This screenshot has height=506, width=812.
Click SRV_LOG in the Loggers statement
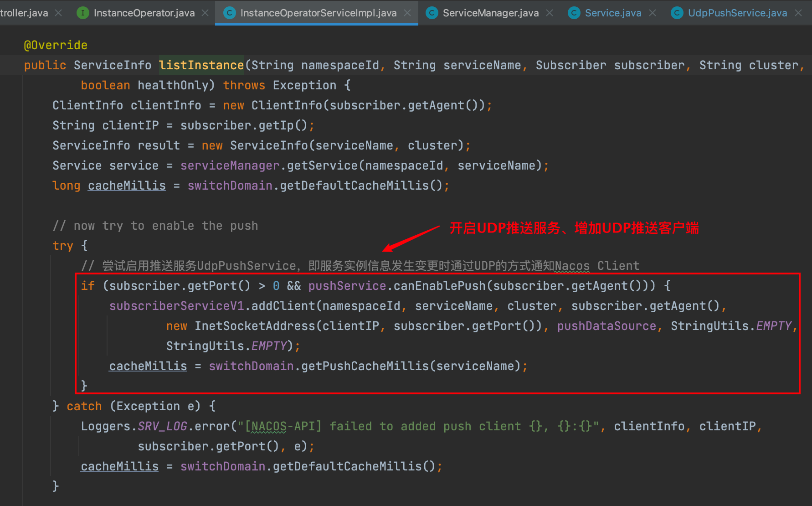coord(162,426)
